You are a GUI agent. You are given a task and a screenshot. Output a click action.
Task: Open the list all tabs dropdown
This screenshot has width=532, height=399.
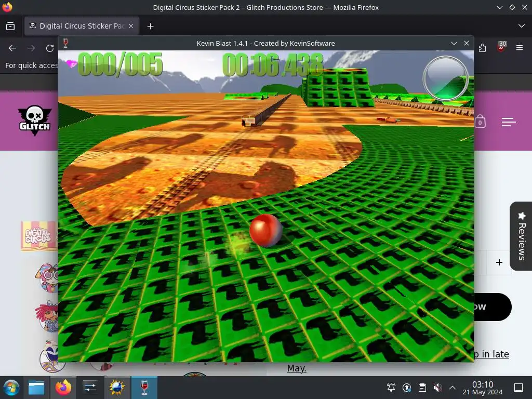[522, 26]
